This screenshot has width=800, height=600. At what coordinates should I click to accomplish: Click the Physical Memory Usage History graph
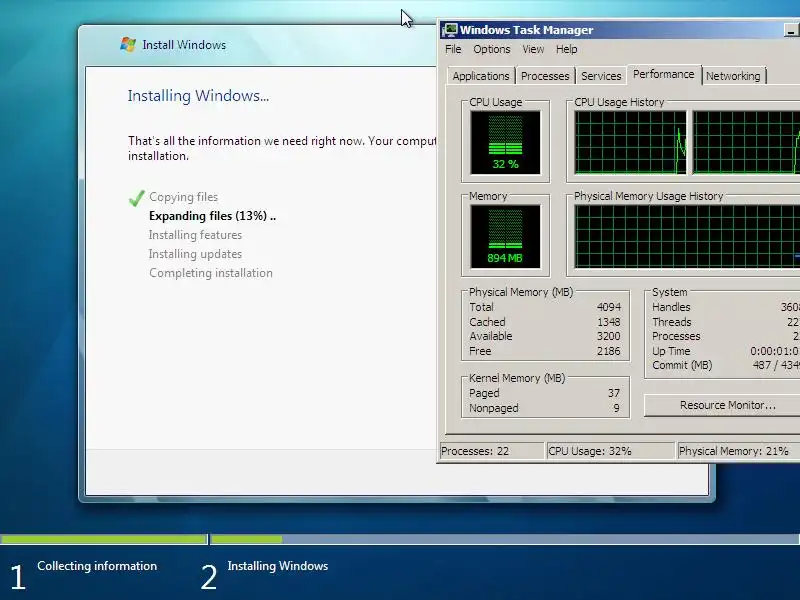(x=687, y=236)
